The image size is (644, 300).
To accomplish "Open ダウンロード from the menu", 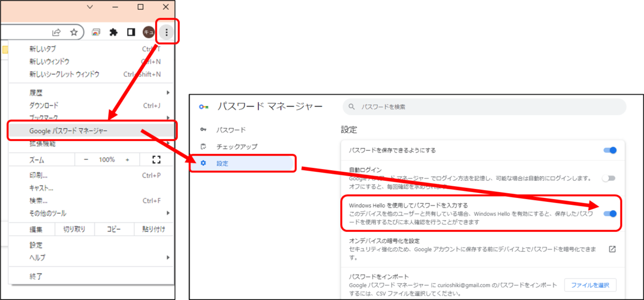I will click(92, 105).
